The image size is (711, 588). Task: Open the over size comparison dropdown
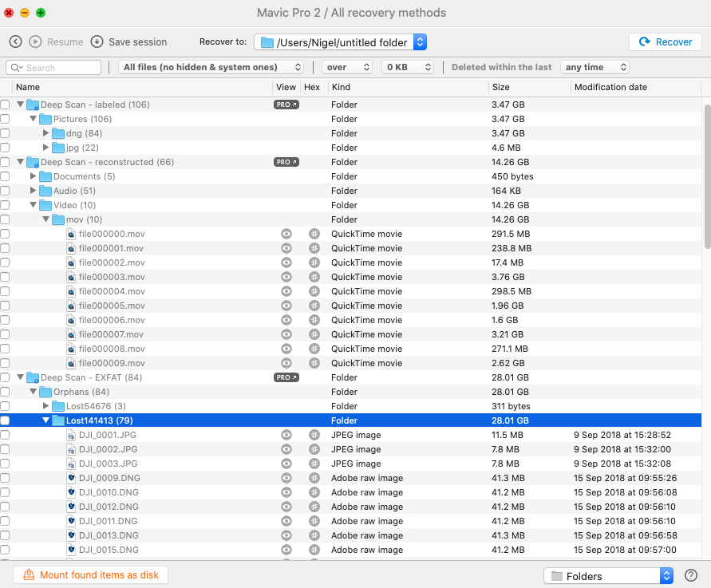347,67
